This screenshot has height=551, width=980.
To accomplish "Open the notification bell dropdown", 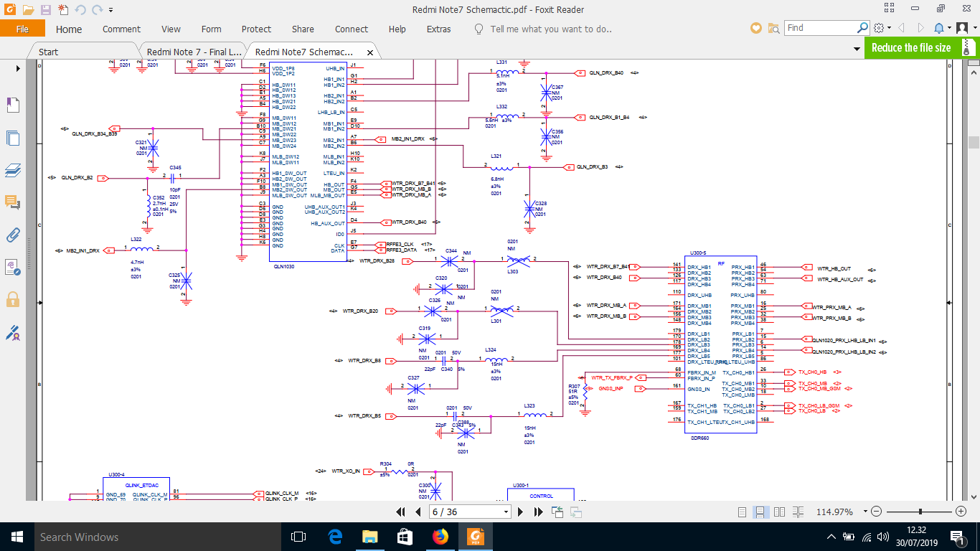I will coord(942,28).
